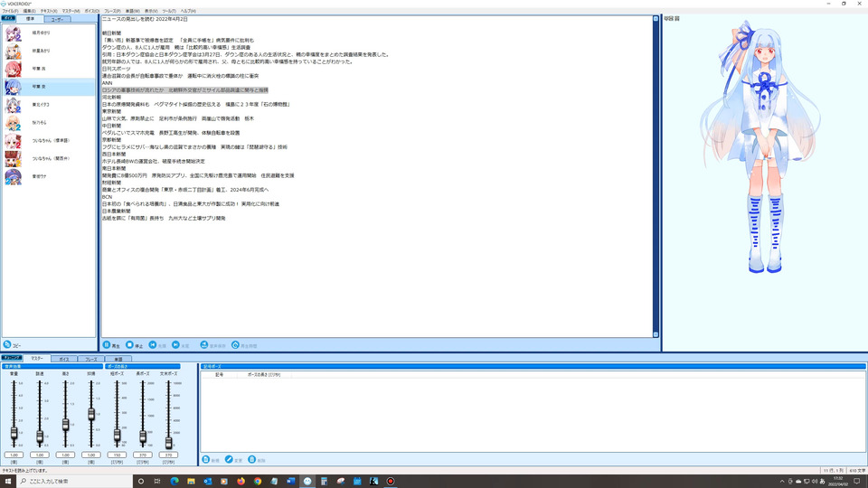
Task: Click the 削除 delete pause symbol icon
Action: pyautogui.click(x=252, y=460)
